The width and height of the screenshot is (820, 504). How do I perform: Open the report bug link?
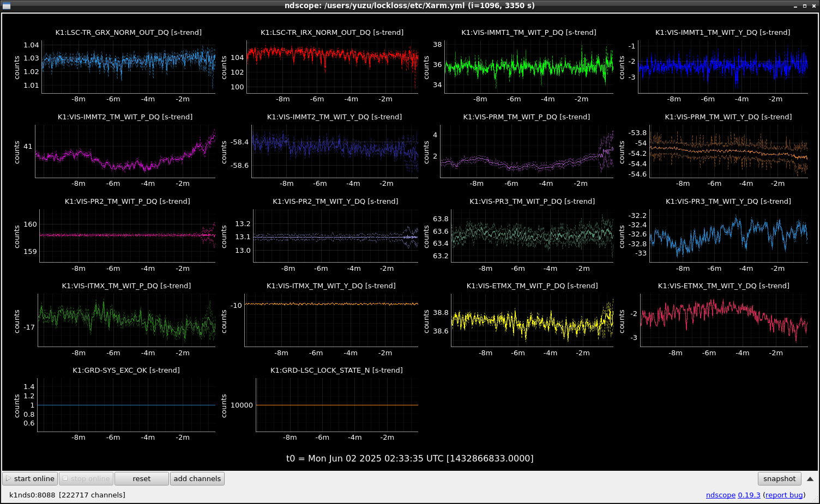point(784,495)
